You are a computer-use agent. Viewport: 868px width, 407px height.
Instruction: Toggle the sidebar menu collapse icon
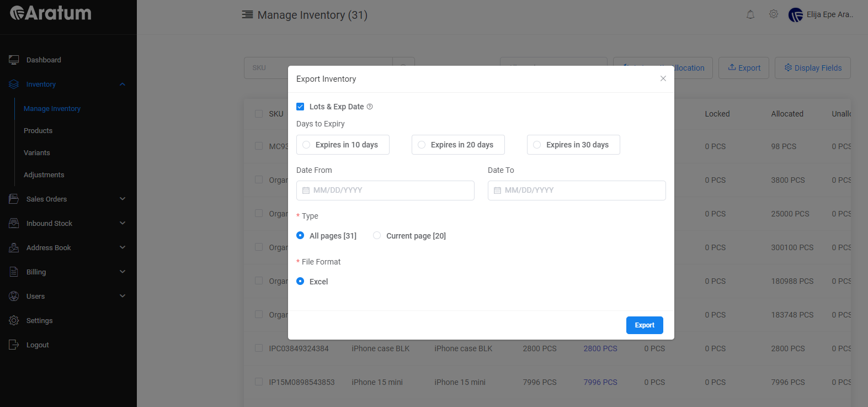point(247,15)
